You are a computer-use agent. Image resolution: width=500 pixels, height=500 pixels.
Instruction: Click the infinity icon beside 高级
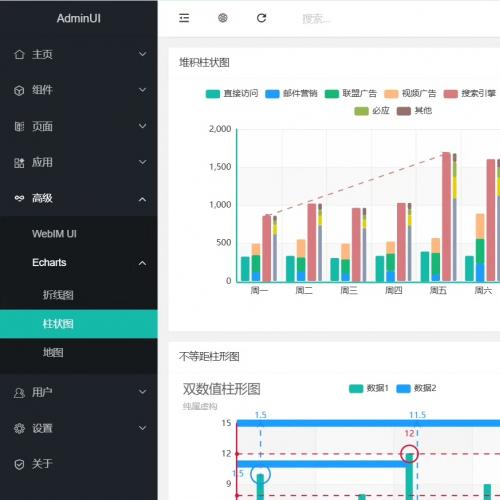point(19,198)
